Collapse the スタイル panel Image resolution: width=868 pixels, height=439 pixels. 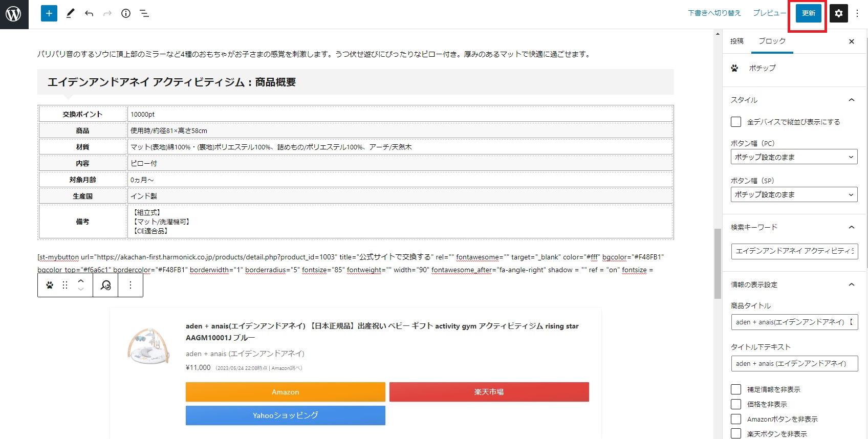[794, 100]
